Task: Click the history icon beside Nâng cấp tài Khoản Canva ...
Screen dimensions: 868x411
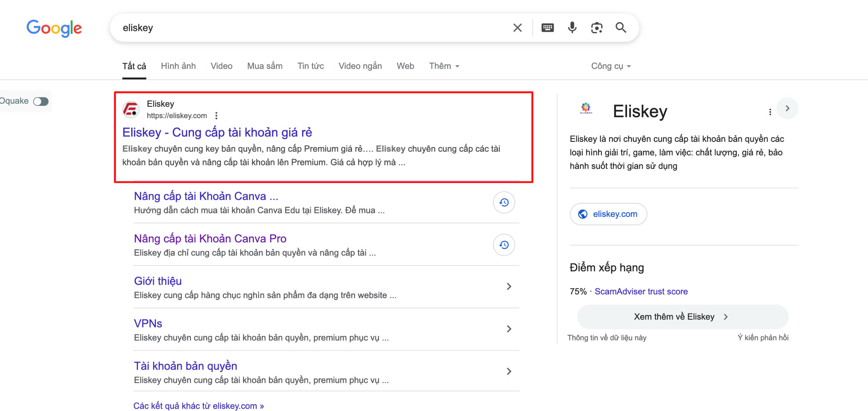Action: click(x=504, y=203)
